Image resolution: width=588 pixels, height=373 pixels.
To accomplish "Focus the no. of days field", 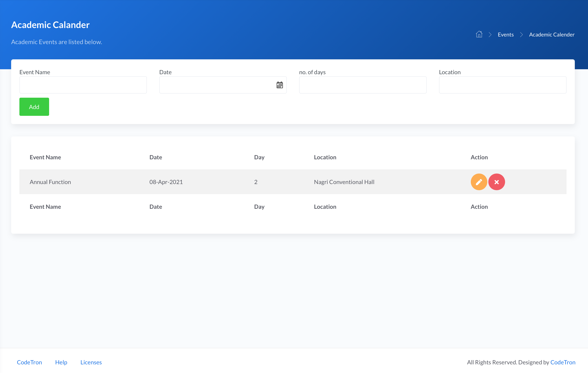I will (363, 85).
